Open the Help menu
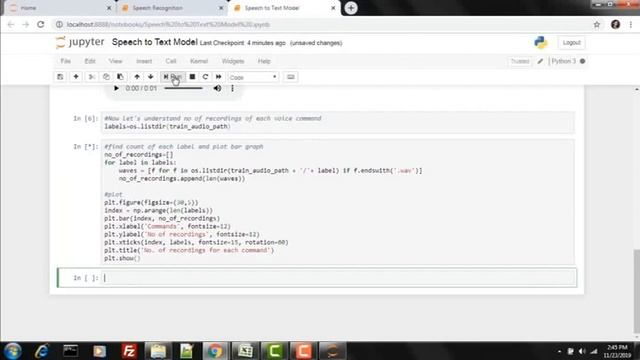This screenshot has height=360, width=640. pyautogui.click(x=264, y=61)
